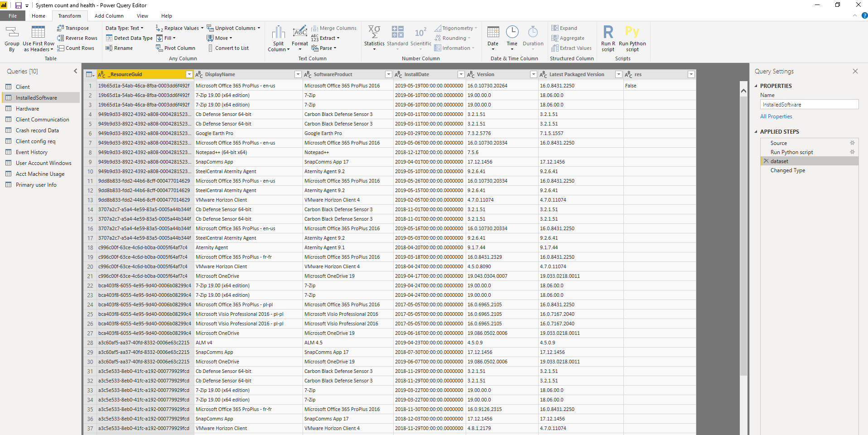
Task: Click Pivot Column tool
Action: click(x=175, y=48)
